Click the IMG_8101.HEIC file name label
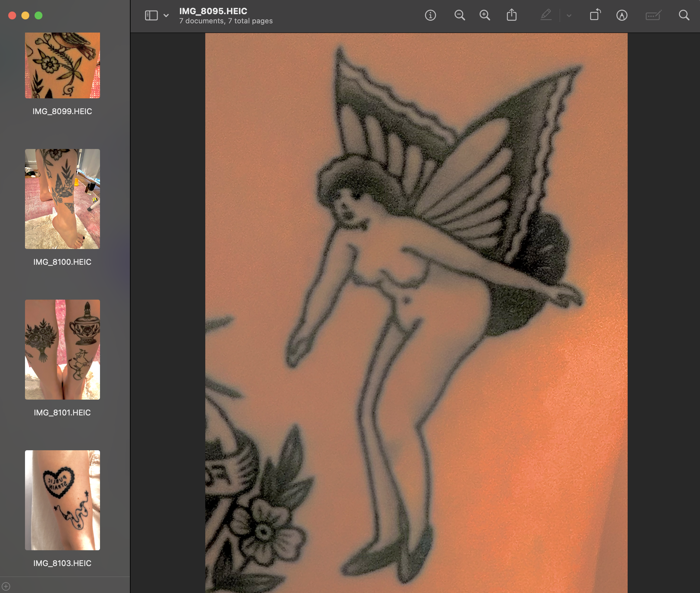The image size is (700, 593). [x=62, y=412]
